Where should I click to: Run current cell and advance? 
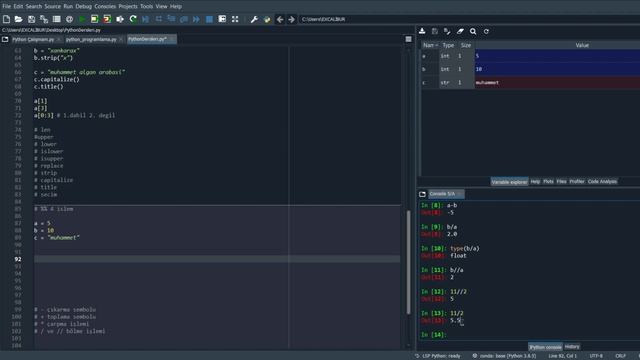click(107, 19)
